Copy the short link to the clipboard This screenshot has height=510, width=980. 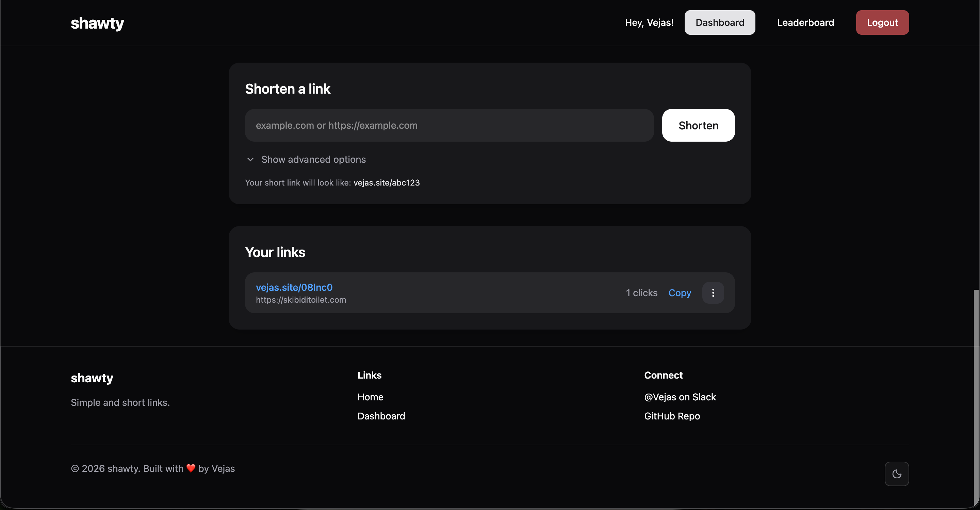pyautogui.click(x=680, y=293)
